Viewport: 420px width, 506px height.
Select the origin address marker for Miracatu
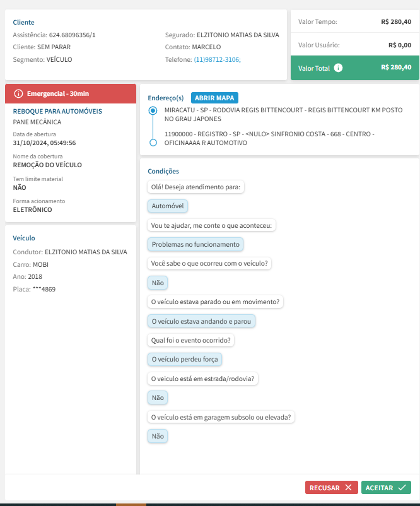[153, 110]
